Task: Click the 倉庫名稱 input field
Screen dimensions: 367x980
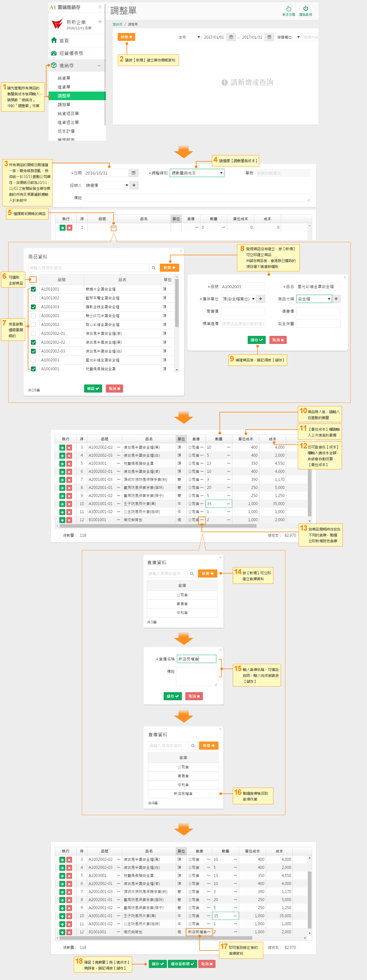Action: [196, 659]
